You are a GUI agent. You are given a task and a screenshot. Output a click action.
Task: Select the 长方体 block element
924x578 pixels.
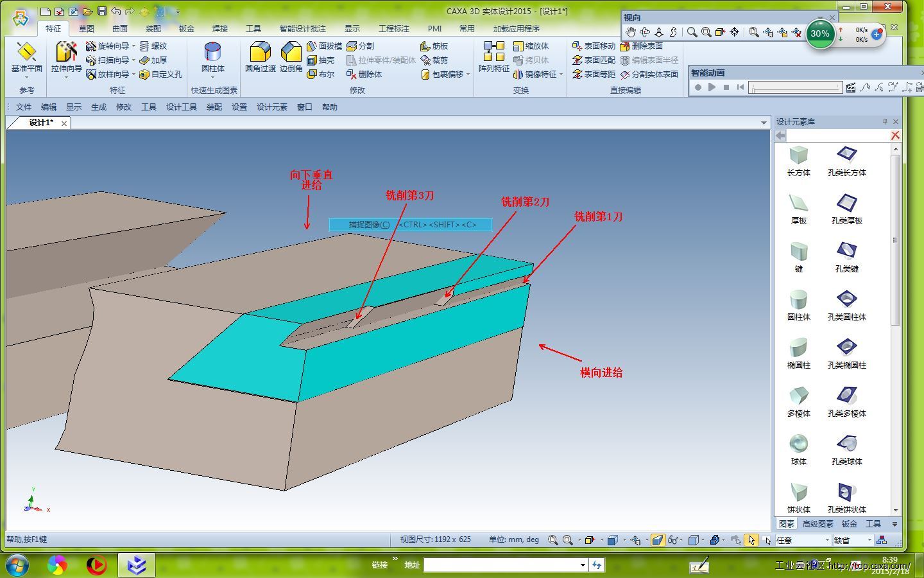coord(799,161)
